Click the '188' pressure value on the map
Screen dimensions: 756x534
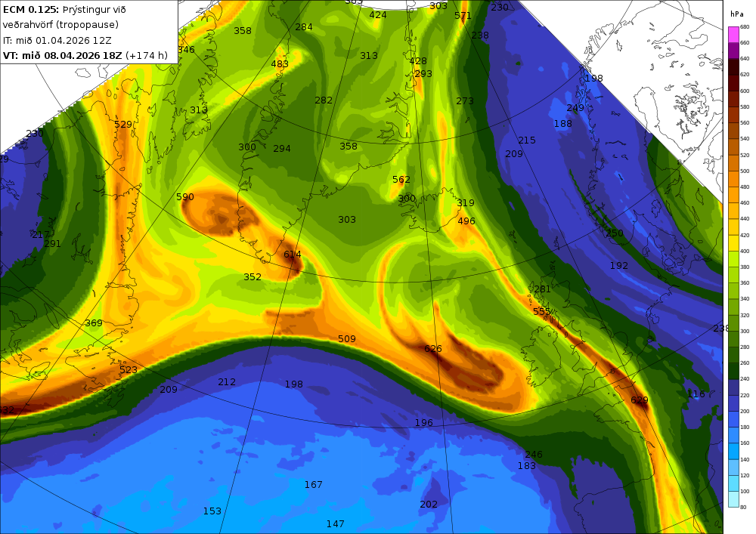point(562,124)
